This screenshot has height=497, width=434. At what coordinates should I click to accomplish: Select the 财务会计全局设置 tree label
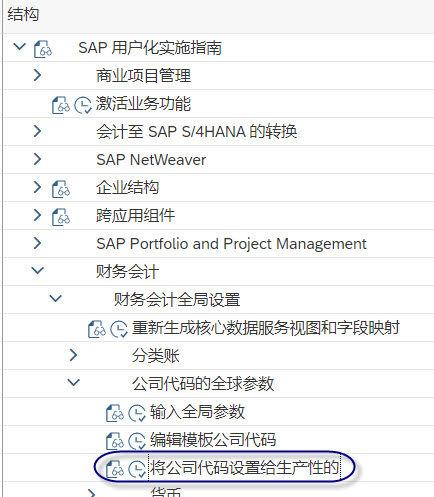[x=177, y=300]
